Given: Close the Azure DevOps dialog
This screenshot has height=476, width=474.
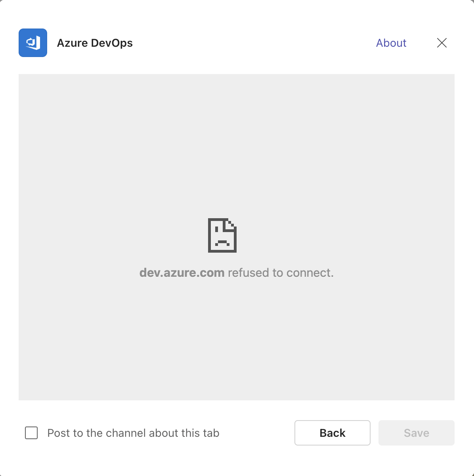Looking at the screenshot, I should click(442, 43).
